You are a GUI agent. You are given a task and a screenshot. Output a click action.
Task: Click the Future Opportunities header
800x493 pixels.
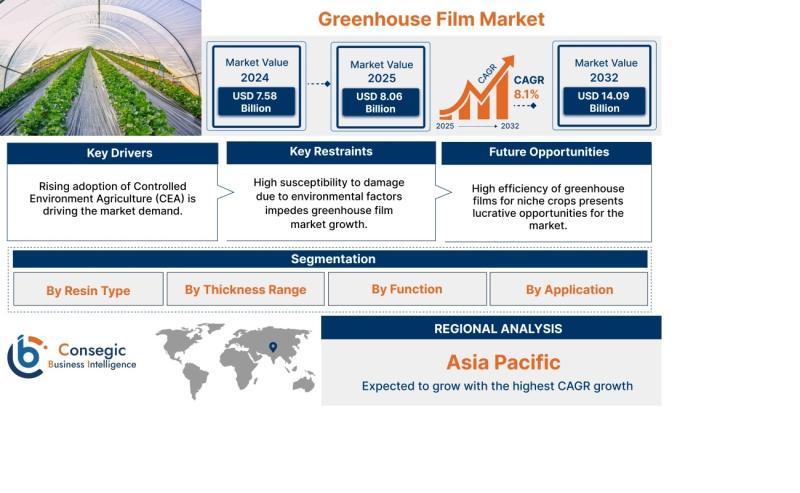[x=546, y=152]
